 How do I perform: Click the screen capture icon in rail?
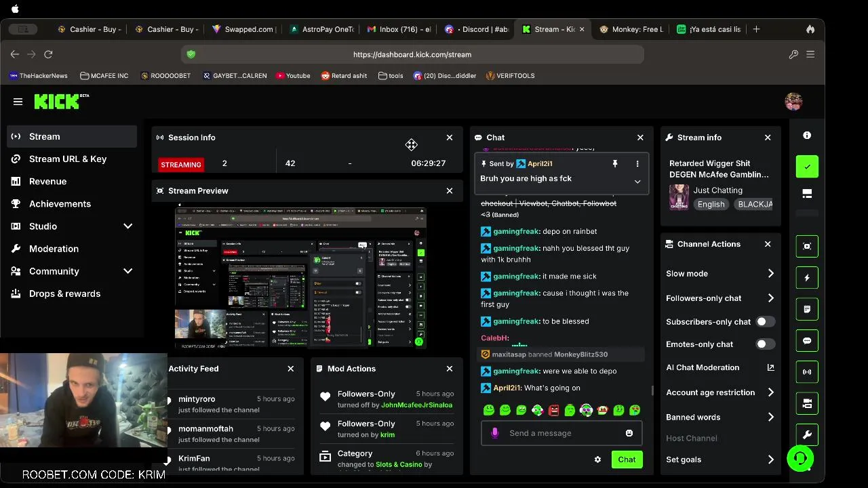[807, 246]
